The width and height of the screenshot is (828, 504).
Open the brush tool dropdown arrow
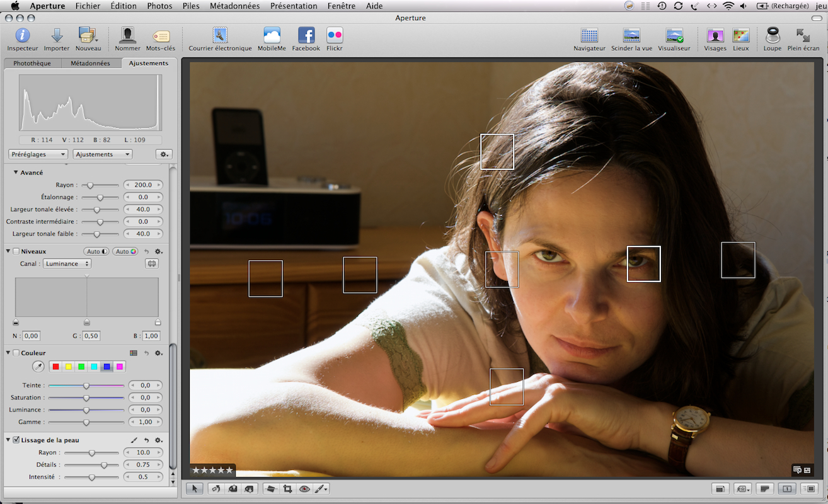(x=326, y=489)
